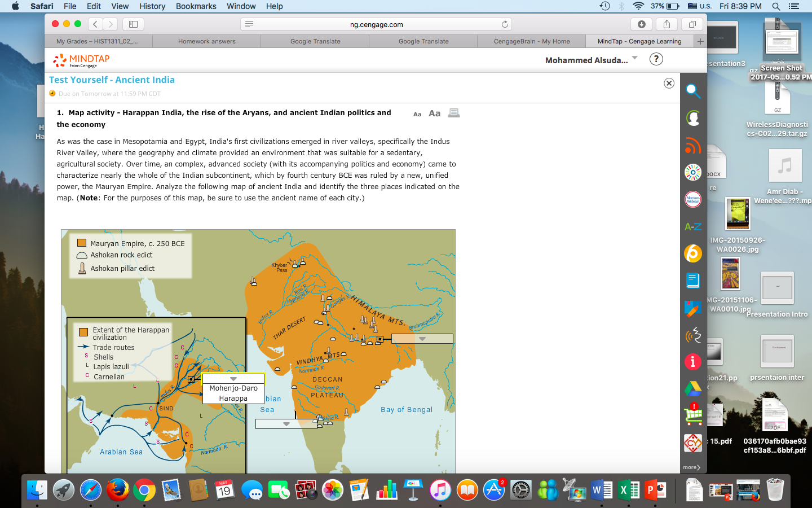Viewport: 812px width, 508px height.
Task: Switch to the Homework answers tab
Action: (207, 41)
